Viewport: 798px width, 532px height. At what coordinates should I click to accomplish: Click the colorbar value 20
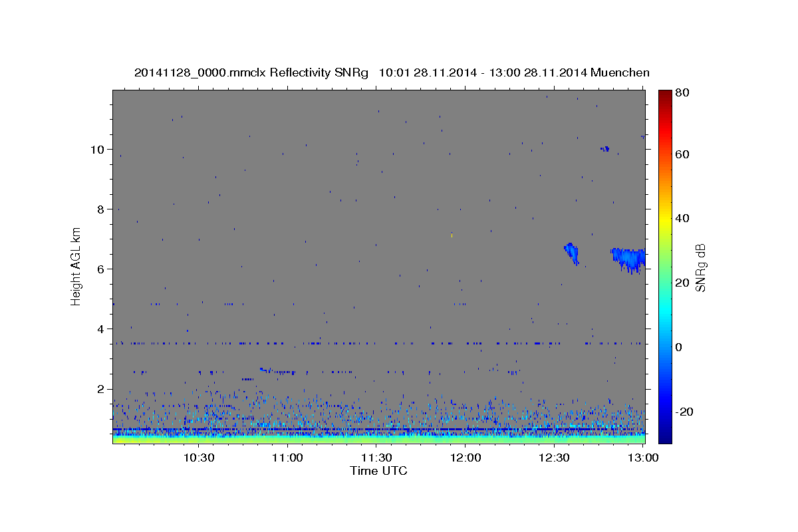point(682,283)
